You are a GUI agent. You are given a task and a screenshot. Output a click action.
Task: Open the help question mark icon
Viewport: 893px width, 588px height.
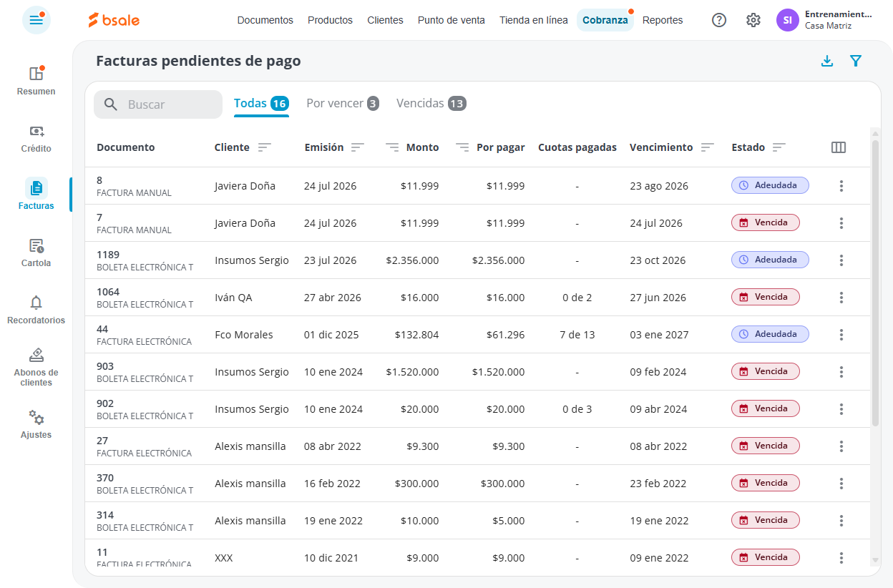coord(719,20)
